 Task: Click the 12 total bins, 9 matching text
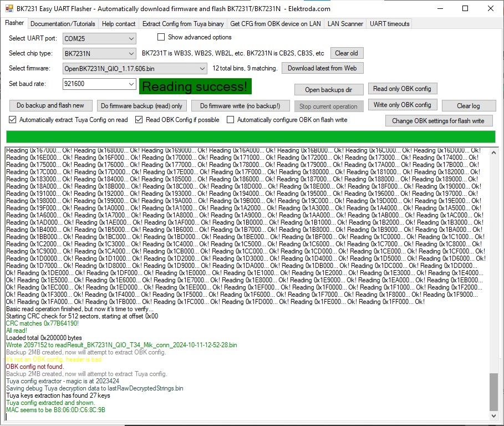click(x=245, y=68)
